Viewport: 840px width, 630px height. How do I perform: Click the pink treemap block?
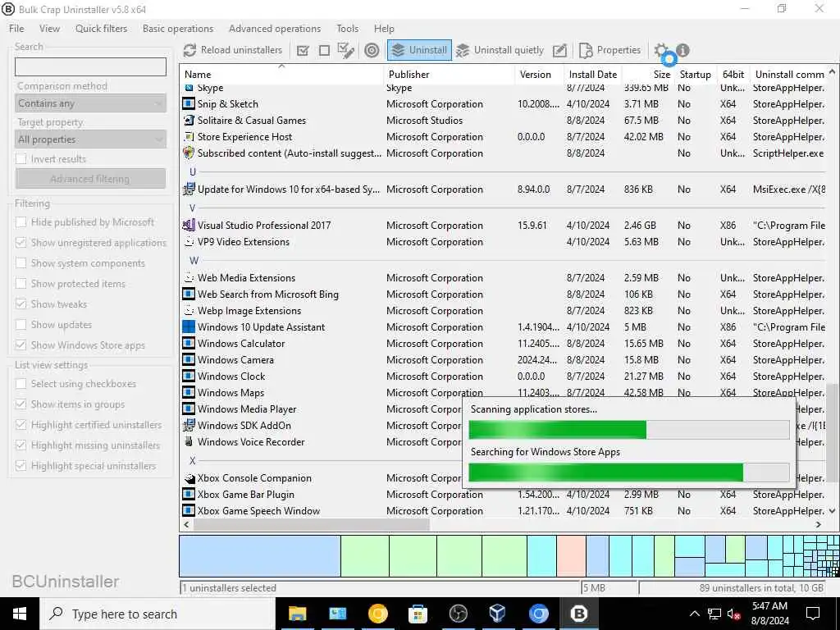click(x=571, y=556)
